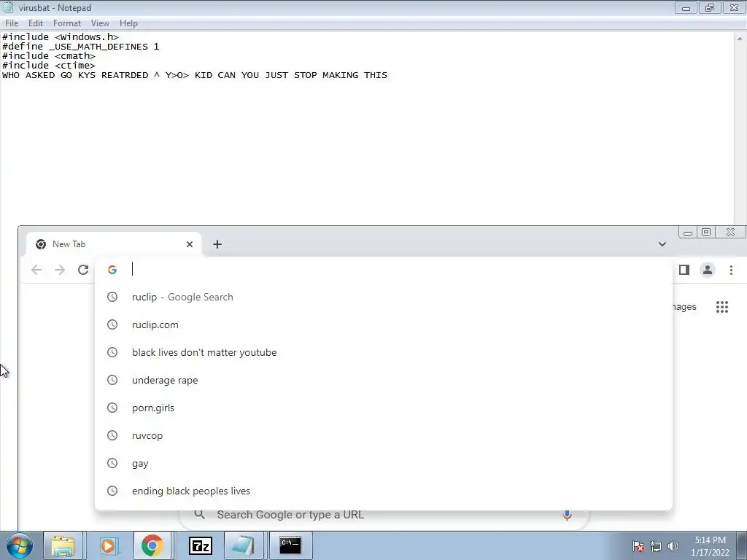Image resolution: width=747 pixels, height=560 pixels.
Task: Switch to Notepad from the taskbar
Action: coord(243,545)
